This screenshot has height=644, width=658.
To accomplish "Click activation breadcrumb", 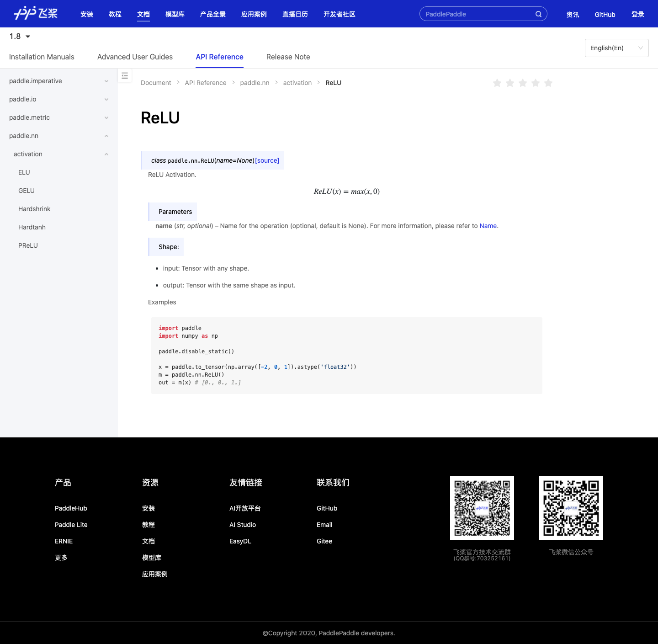I will pos(297,83).
